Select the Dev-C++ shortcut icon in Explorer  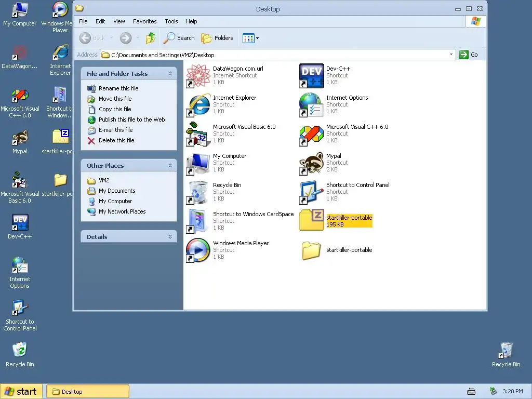pos(312,76)
